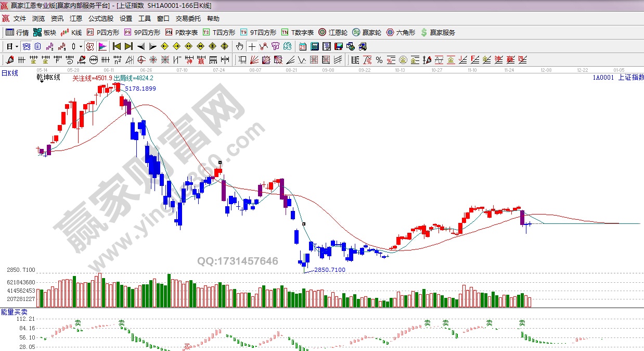Select the hand pan tool
The height and width of the screenshot is (351, 644).
[x=239, y=46]
